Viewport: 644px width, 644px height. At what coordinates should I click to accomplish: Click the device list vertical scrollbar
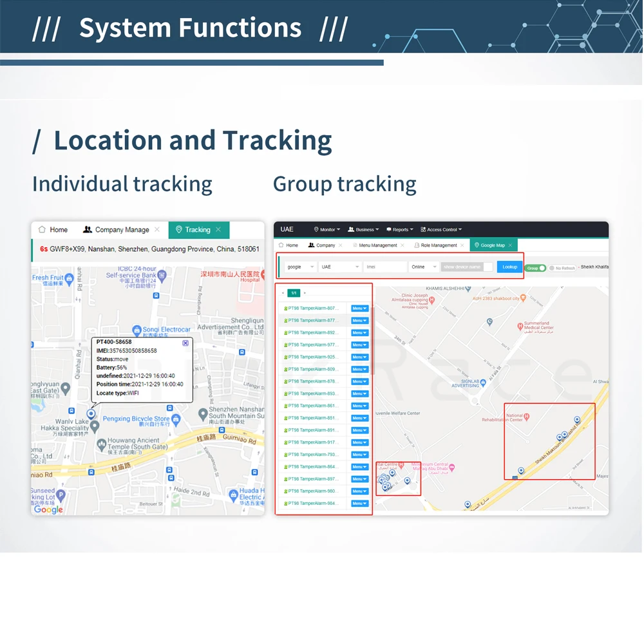(372, 341)
